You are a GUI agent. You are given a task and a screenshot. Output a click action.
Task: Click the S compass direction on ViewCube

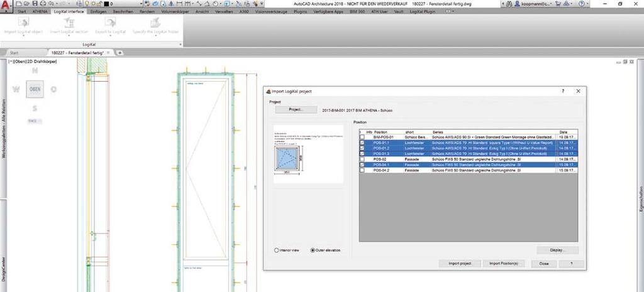pos(35,108)
